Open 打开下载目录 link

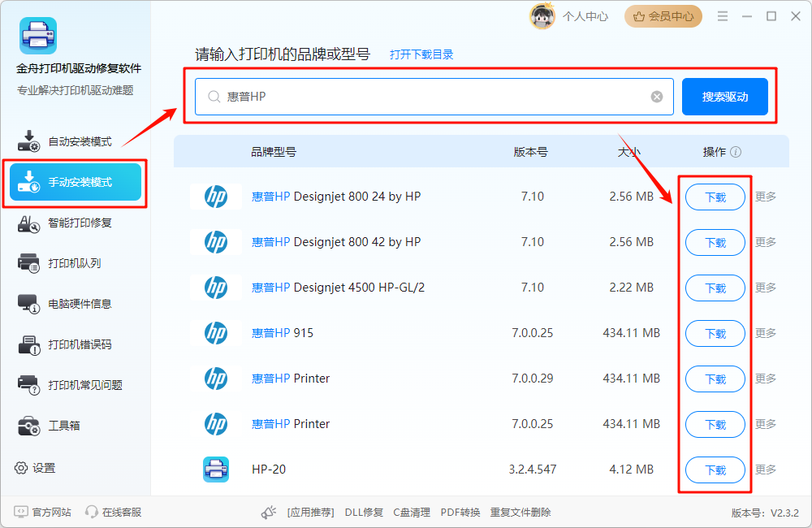[421, 54]
